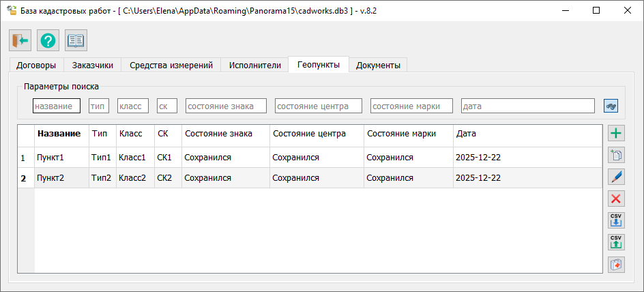Click the состояние марки search field
The height and width of the screenshot is (292, 644).
411,106
